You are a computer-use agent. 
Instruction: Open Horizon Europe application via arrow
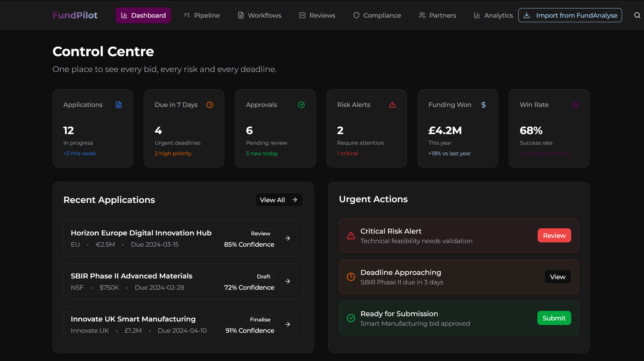pos(288,238)
